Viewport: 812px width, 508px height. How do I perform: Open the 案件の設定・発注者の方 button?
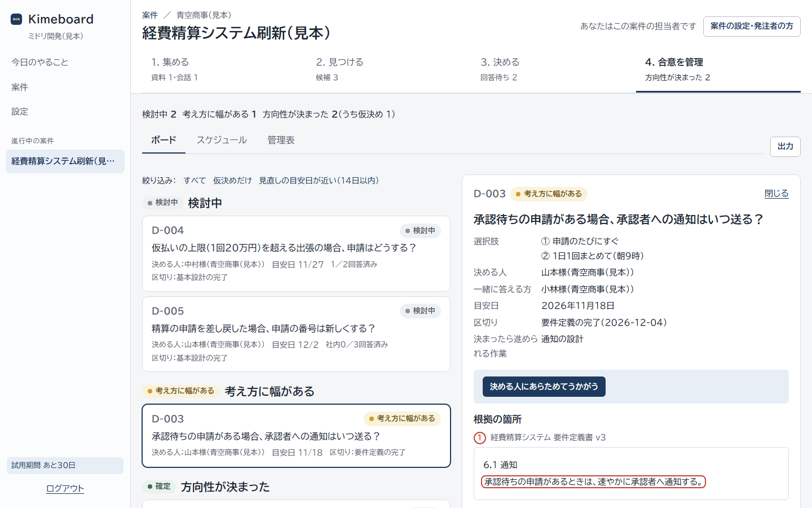pyautogui.click(x=752, y=27)
